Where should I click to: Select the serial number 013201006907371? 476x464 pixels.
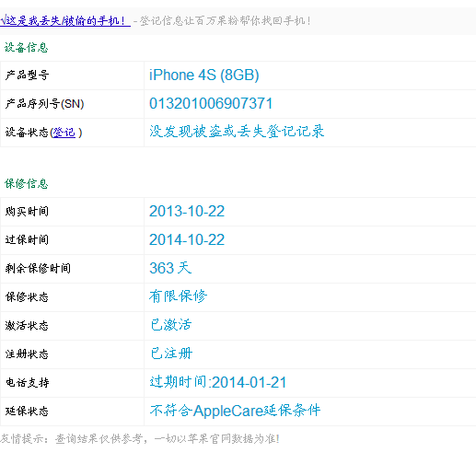pyautogui.click(x=211, y=103)
